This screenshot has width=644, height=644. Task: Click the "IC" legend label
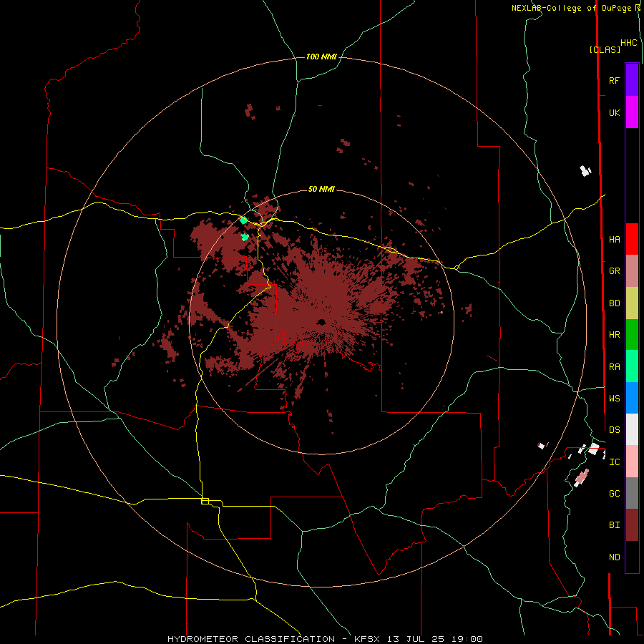pyautogui.click(x=614, y=462)
